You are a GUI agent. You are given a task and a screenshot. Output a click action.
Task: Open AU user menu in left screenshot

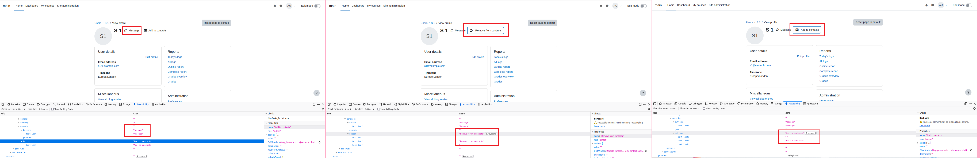(x=291, y=6)
